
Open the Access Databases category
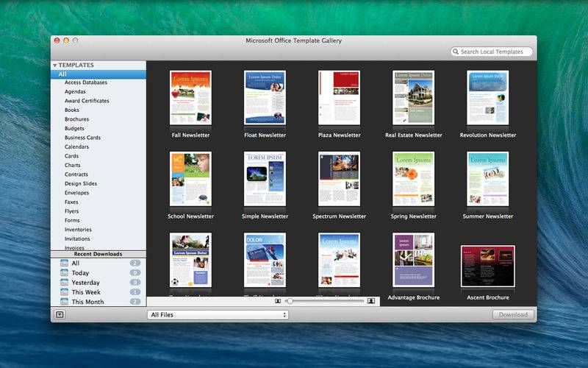pyautogui.click(x=85, y=82)
